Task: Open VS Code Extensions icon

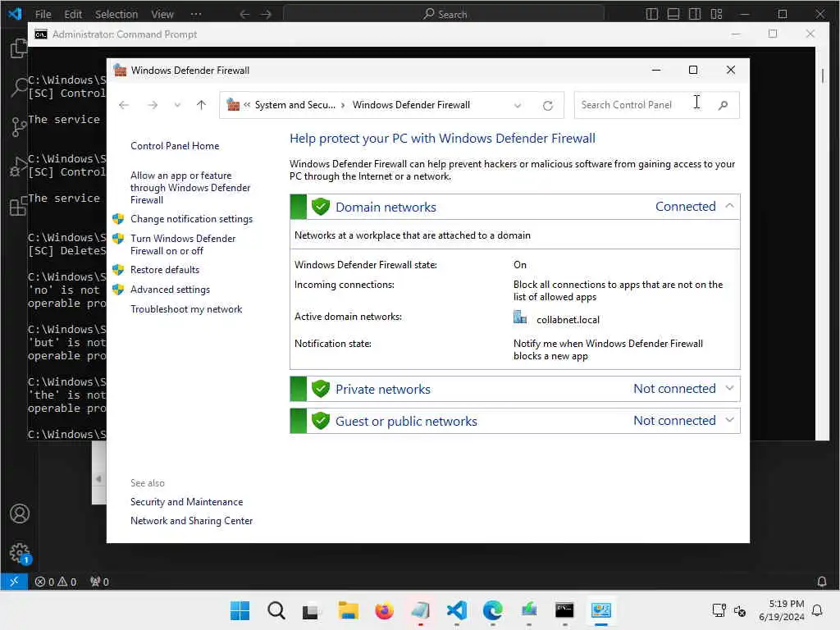Action: [x=19, y=206]
